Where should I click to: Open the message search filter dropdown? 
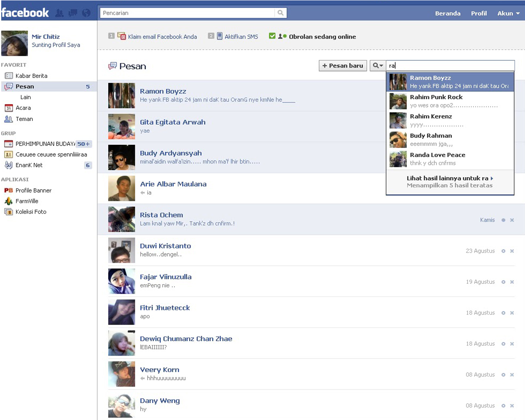click(x=378, y=66)
